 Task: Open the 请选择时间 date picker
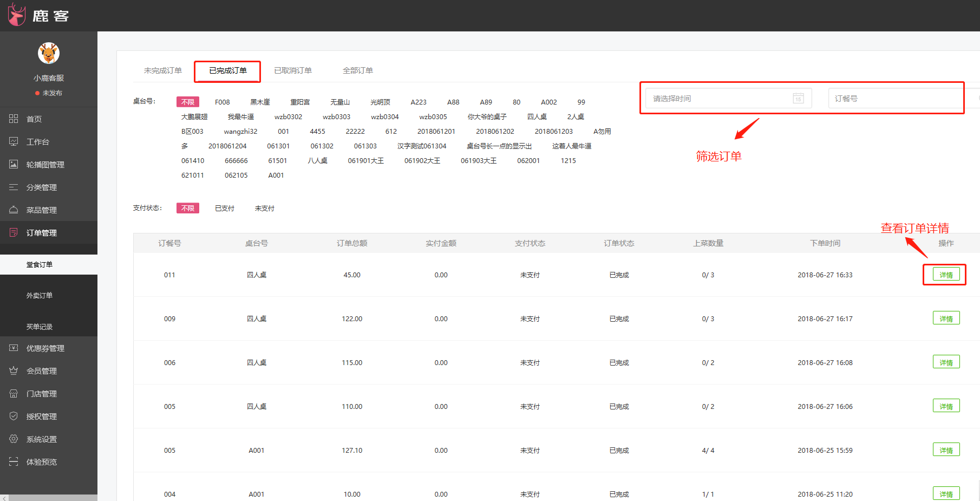click(728, 99)
